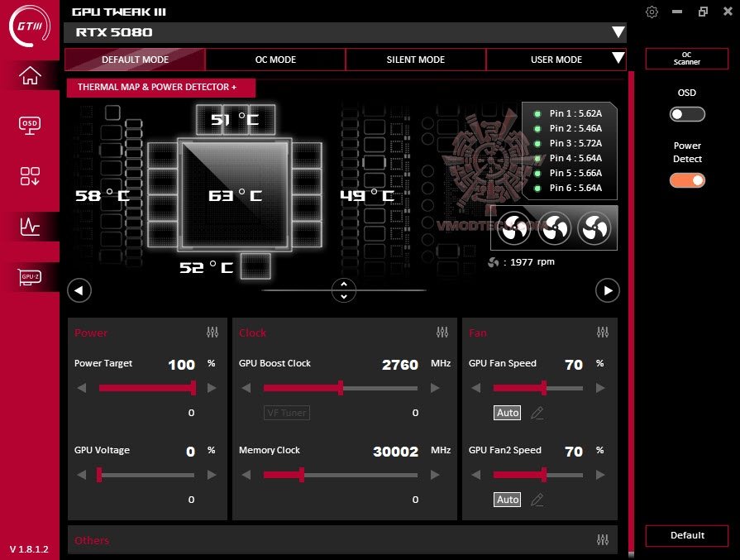Image resolution: width=740 pixels, height=560 pixels.
Task: Click the main panel vertical scrollbar
Action: (631, 312)
